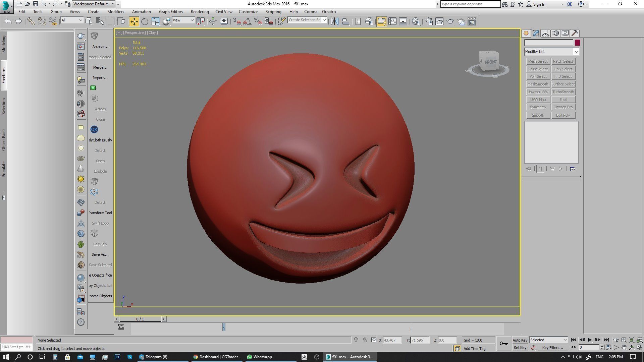Toggle the Spinner Snap button

[x=269, y=21]
